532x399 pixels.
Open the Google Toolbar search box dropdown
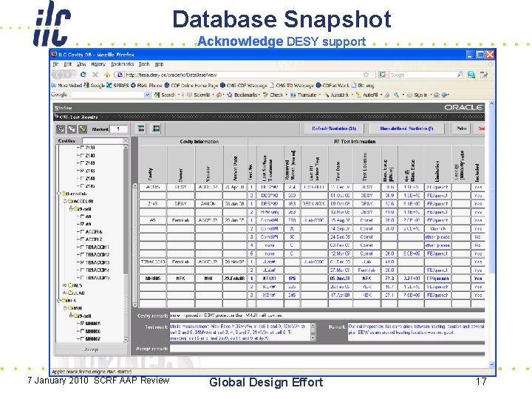(147, 95)
